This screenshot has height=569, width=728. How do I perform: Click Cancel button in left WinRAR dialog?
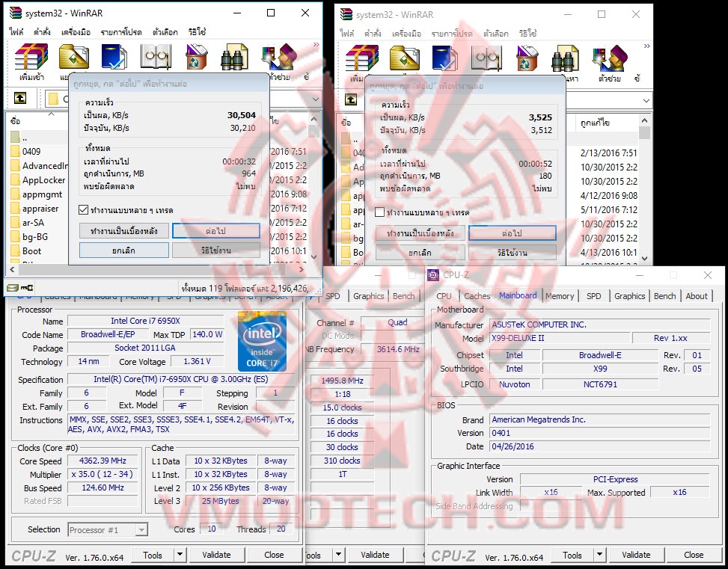[123, 250]
